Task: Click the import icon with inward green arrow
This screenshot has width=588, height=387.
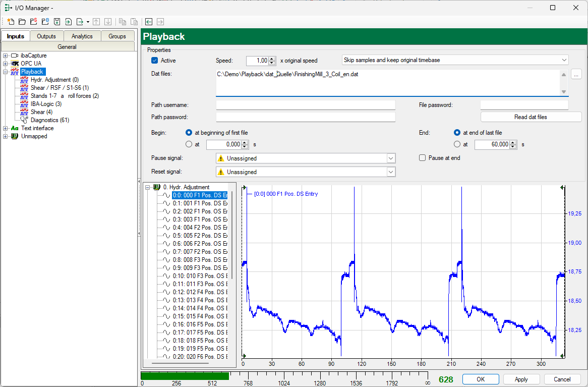Action: point(68,22)
